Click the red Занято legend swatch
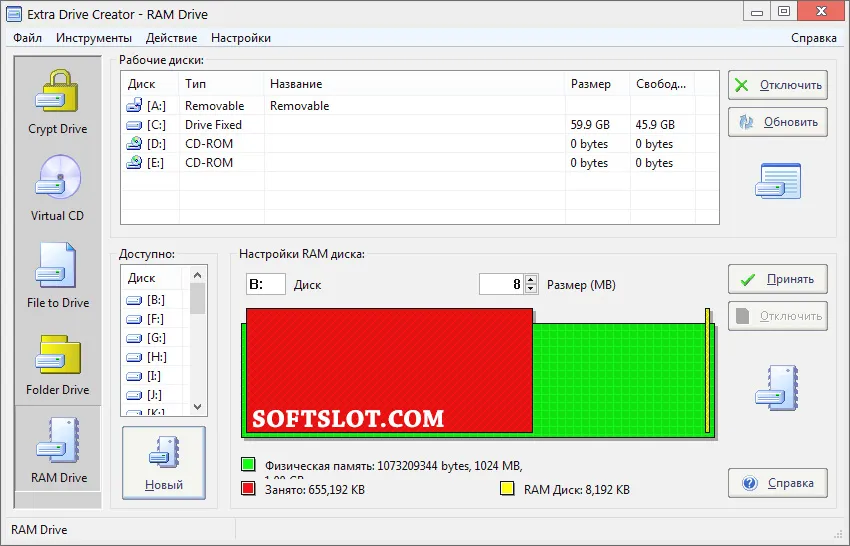850x546 pixels. pyautogui.click(x=248, y=489)
